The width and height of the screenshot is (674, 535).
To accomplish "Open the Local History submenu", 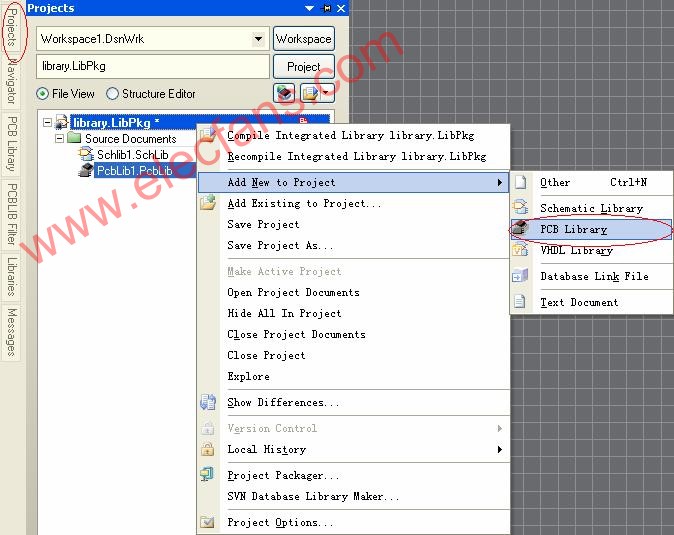I will click(x=353, y=449).
